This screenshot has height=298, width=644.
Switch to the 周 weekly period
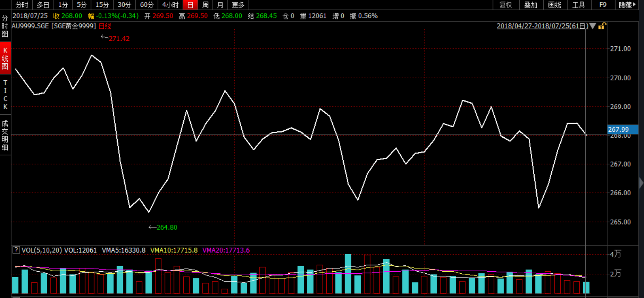tap(205, 5)
